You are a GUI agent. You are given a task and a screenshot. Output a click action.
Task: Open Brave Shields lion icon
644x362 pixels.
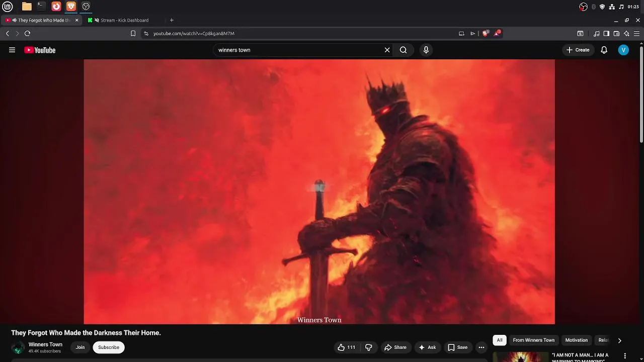pyautogui.click(x=486, y=33)
